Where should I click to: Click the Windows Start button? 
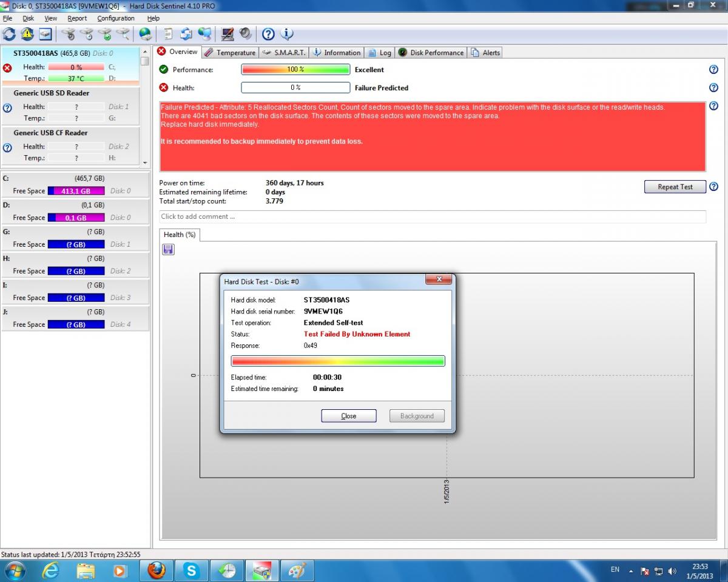point(15,570)
